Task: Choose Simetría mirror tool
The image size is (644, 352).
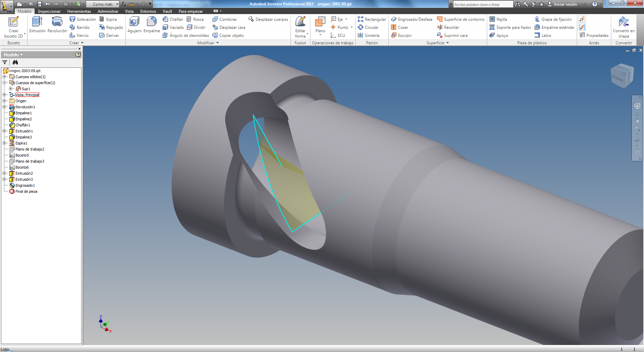Action: coord(368,35)
